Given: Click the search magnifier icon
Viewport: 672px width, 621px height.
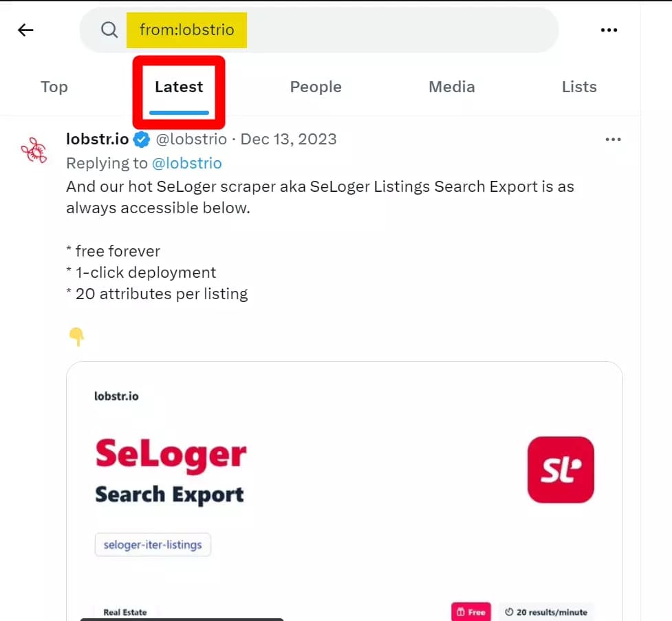Looking at the screenshot, I should [x=109, y=30].
